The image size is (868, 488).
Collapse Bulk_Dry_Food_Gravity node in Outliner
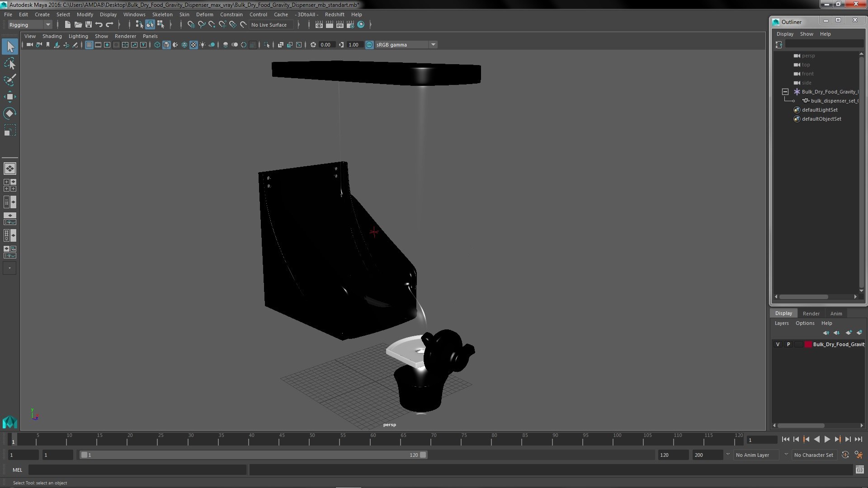(785, 92)
